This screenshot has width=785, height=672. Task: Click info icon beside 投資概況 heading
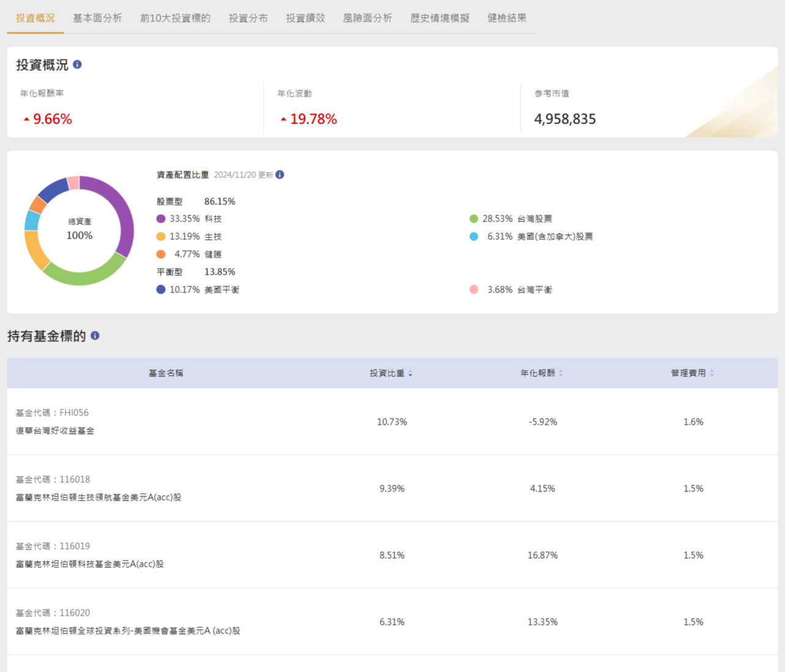coord(77,64)
